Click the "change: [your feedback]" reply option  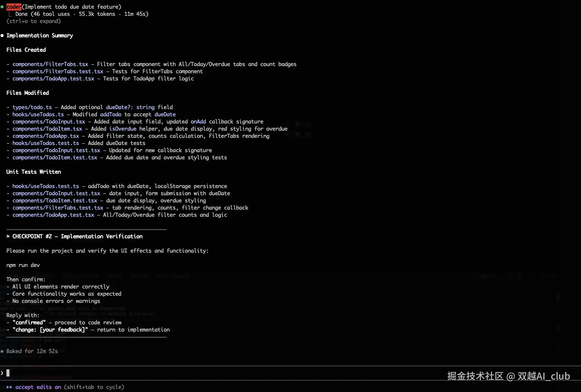point(50,330)
